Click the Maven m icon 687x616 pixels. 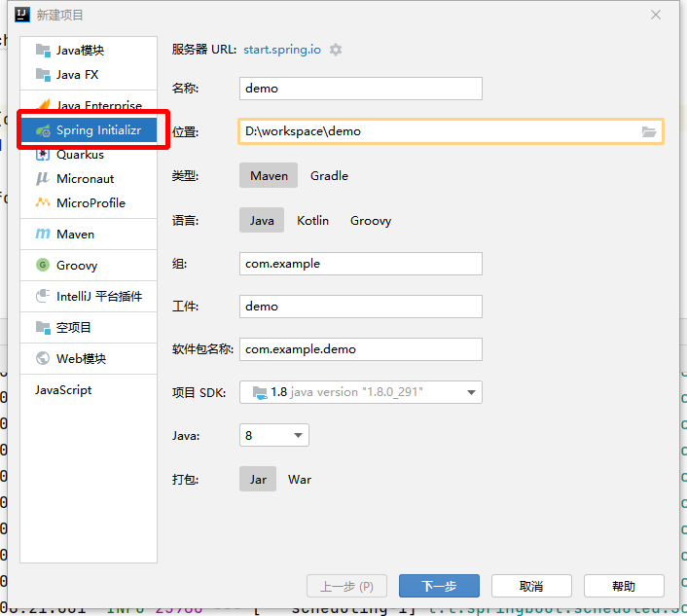click(43, 234)
